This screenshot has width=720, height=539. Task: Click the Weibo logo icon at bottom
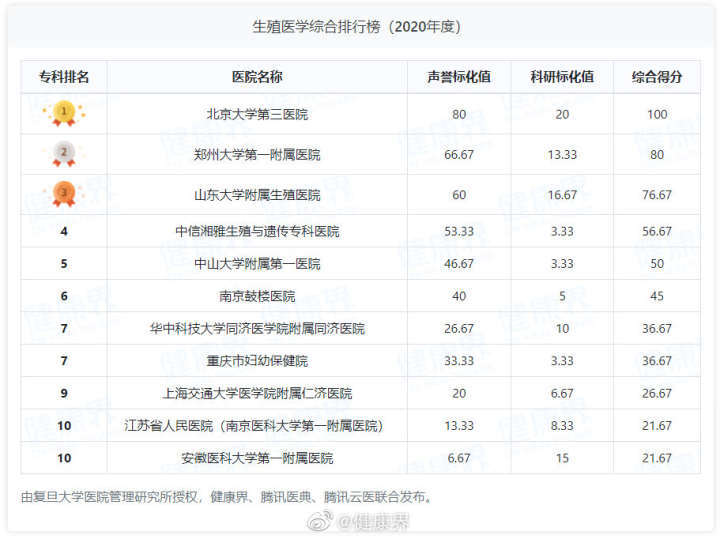click(320, 521)
